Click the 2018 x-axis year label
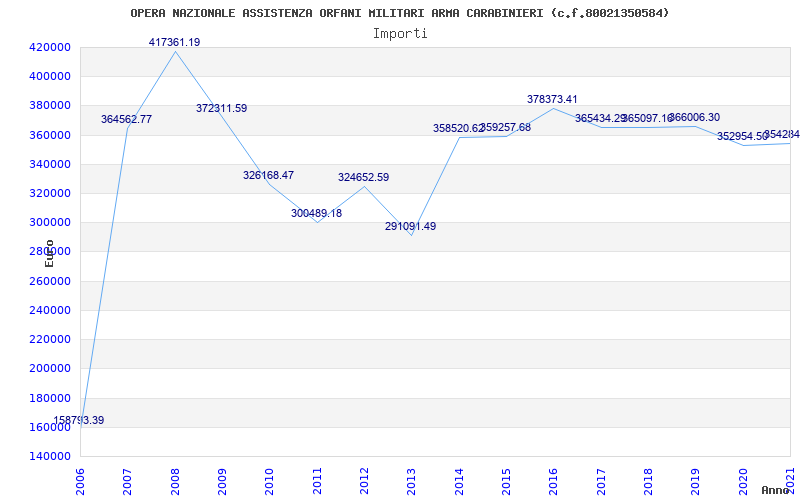 [648, 482]
